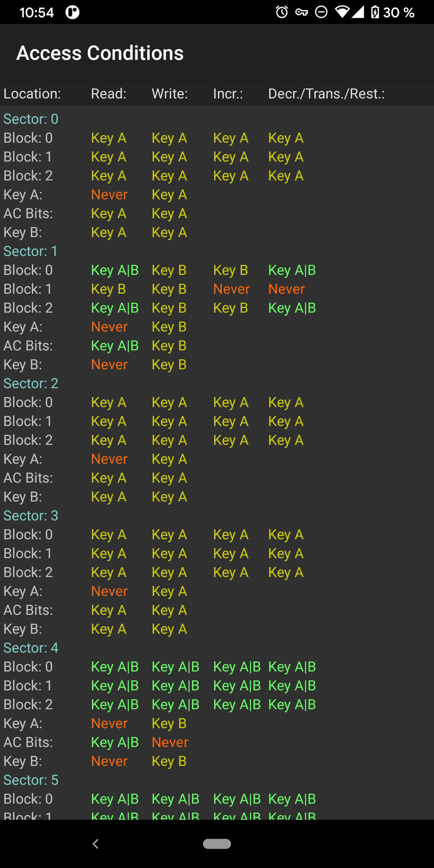
Task: Tap the orange Never in Sector 4 Write column
Action: pos(170,742)
